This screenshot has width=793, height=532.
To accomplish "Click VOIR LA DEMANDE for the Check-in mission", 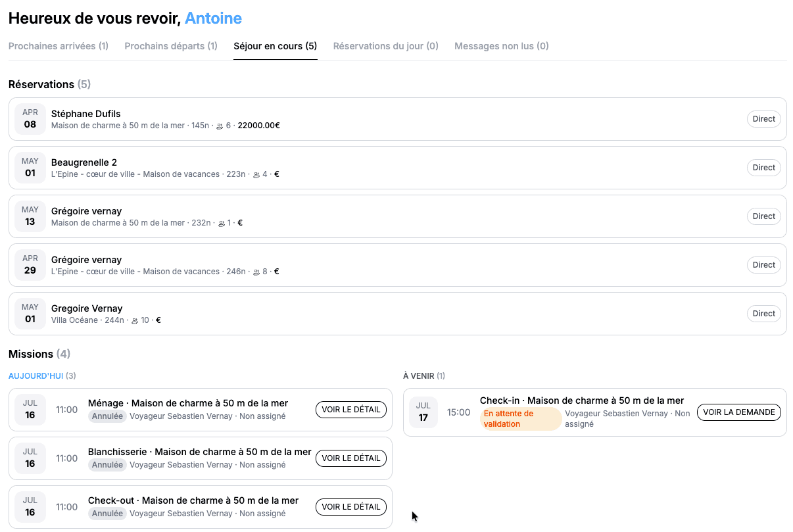I will point(739,412).
